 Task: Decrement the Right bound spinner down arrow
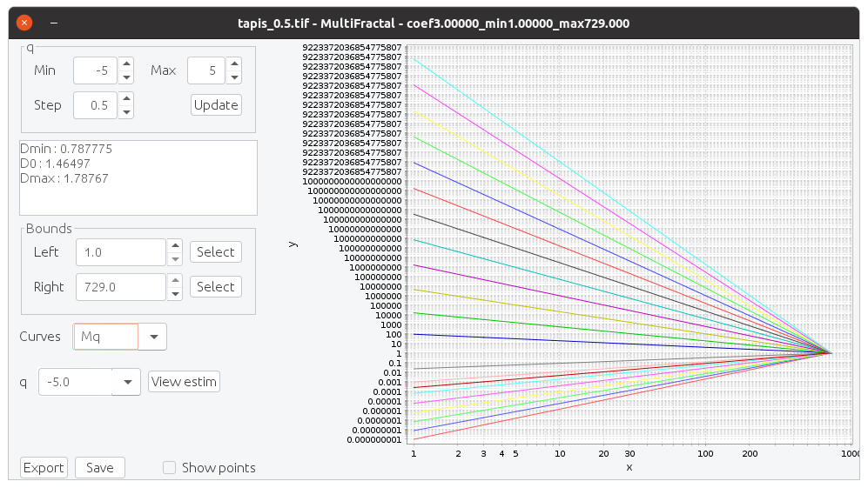click(175, 294)
